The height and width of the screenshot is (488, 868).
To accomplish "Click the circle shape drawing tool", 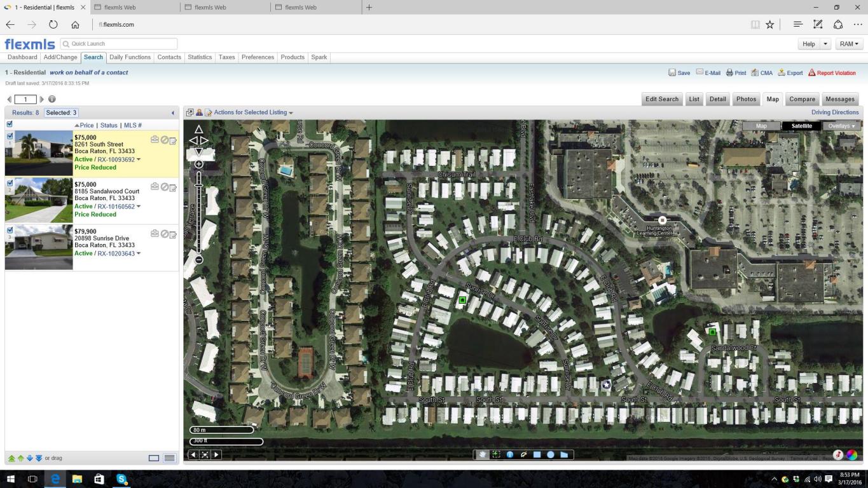I will click(551, 454).
